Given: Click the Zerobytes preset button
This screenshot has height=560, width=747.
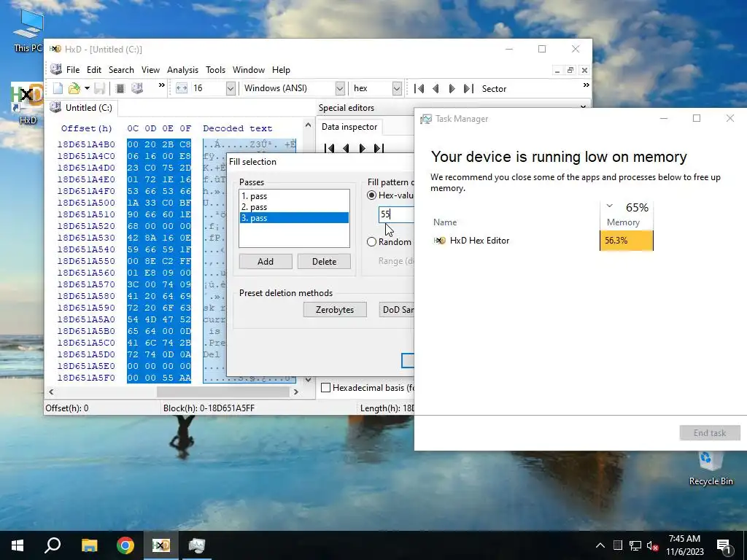Looking at the screenshot, I should pyautogui.click(x=335, y=309).
